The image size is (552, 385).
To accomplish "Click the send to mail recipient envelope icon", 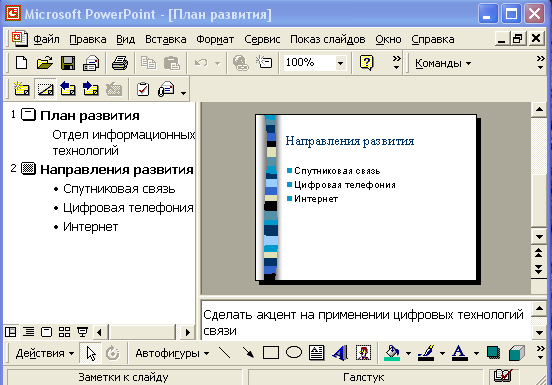I will click(166, 89).
